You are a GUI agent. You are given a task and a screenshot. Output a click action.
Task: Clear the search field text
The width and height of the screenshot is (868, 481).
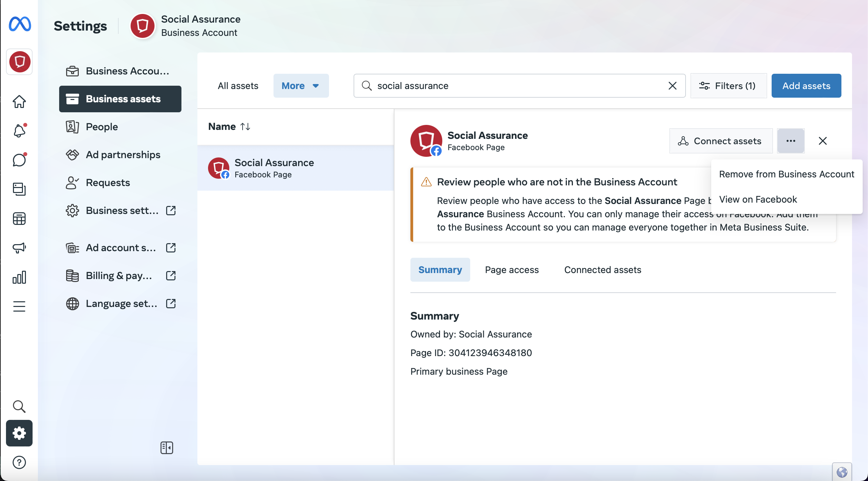[672, 86]
